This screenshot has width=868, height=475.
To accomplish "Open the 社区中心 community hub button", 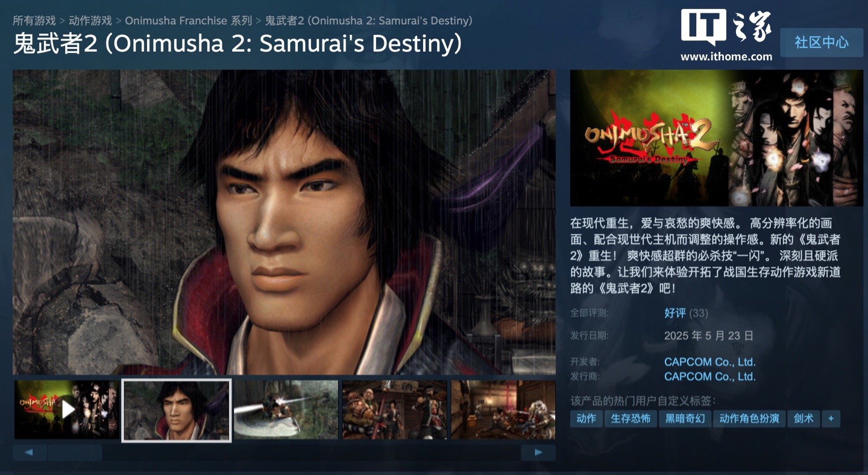I will [x=822, y=43].
